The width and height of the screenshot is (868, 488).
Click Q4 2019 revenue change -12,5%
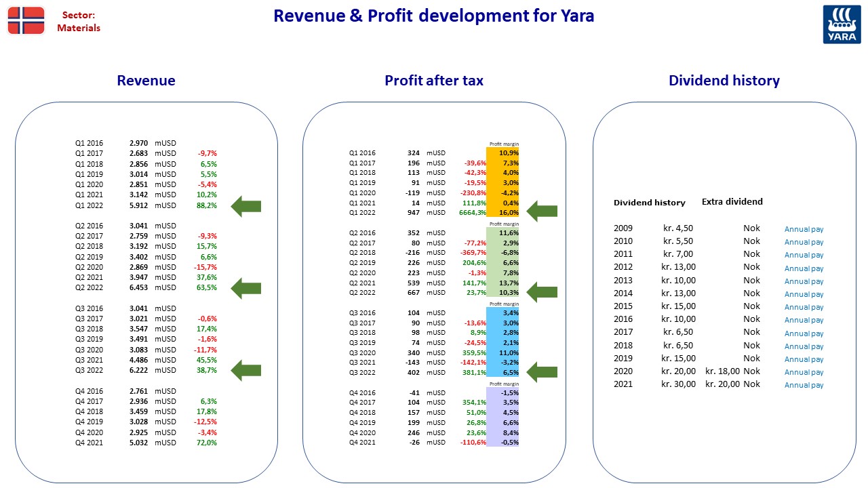(x=205, y=422)
